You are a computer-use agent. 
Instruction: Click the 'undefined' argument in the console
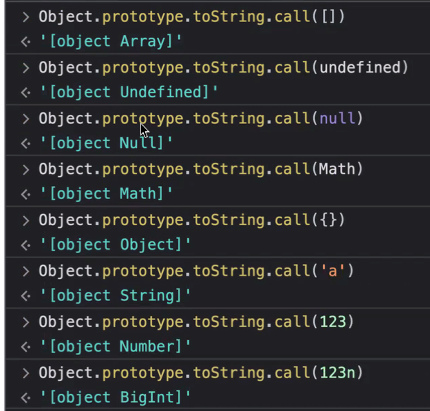(359, 68)
